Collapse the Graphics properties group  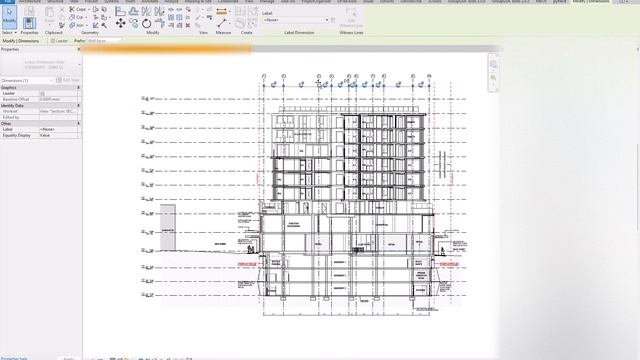coord(78,87)
